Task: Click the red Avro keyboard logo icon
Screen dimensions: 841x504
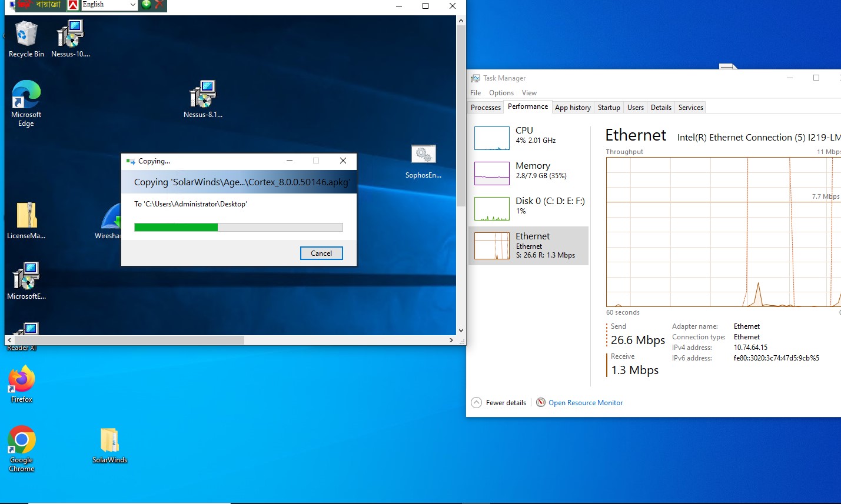Action: (73, 5)
